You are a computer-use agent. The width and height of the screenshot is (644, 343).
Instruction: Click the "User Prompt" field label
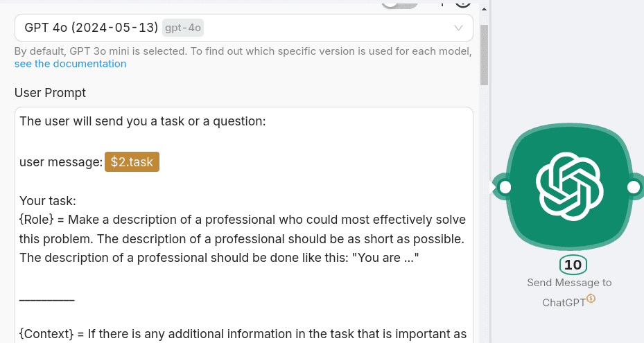point(50,92)
